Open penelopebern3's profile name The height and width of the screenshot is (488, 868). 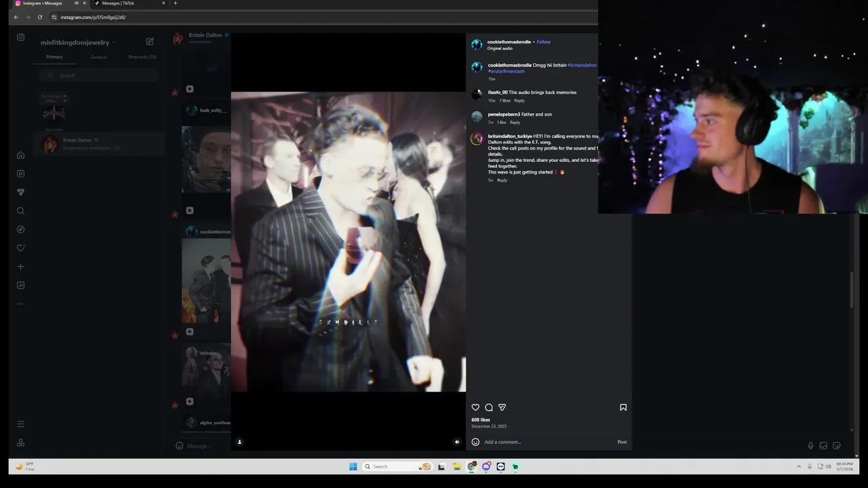click(504, 115)
